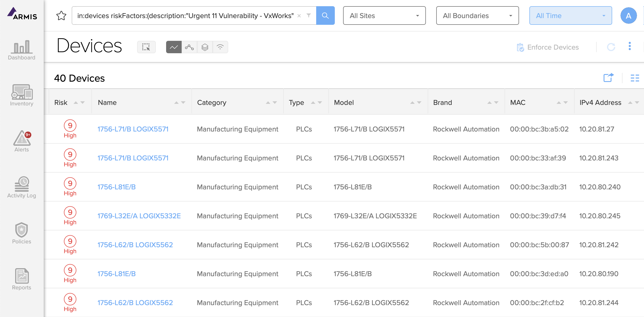The width and height of the screenshot is (644, 317).
Task: Open device 1756-L71/B LOGIX5571 at 10.20.81.27
Action: pos(133,129)
